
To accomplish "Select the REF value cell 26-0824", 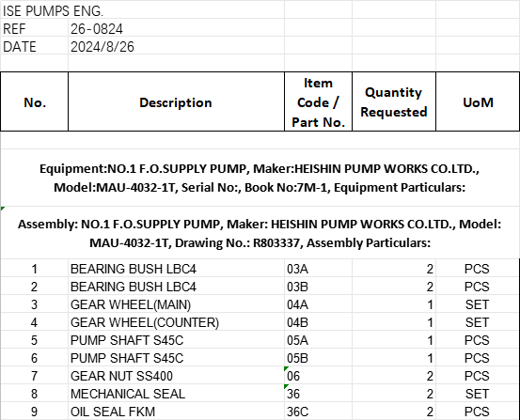I will pos(176,29).
